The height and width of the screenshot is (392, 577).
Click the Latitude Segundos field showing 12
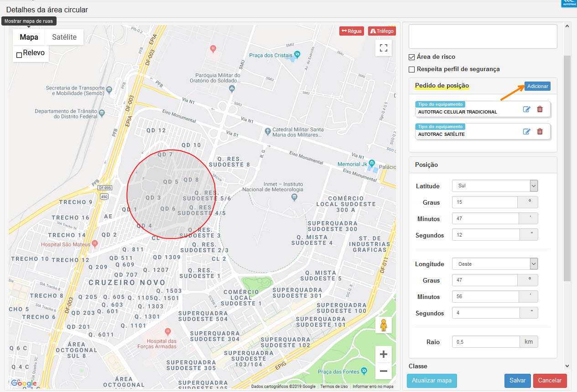pos(485,235)
